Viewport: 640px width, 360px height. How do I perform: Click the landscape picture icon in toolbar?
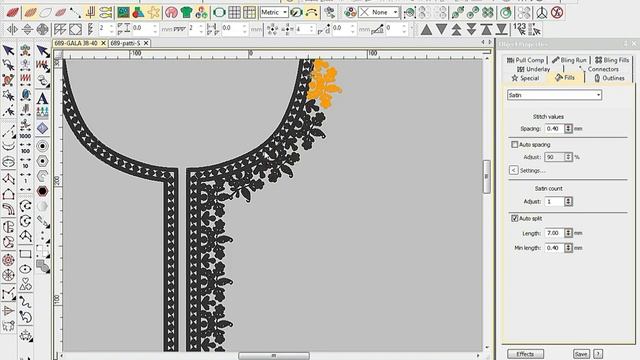tap(123, 12)
